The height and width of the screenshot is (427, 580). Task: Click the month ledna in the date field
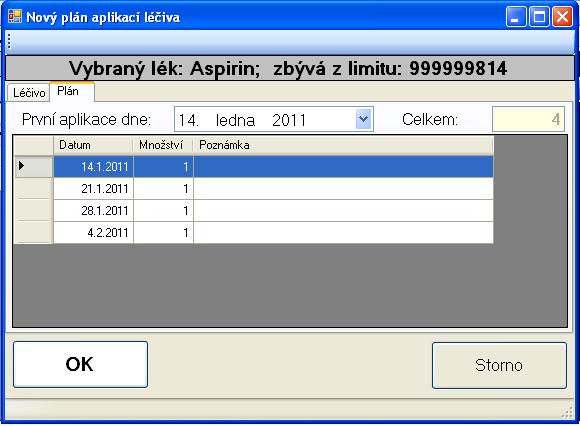click(235, 120)
